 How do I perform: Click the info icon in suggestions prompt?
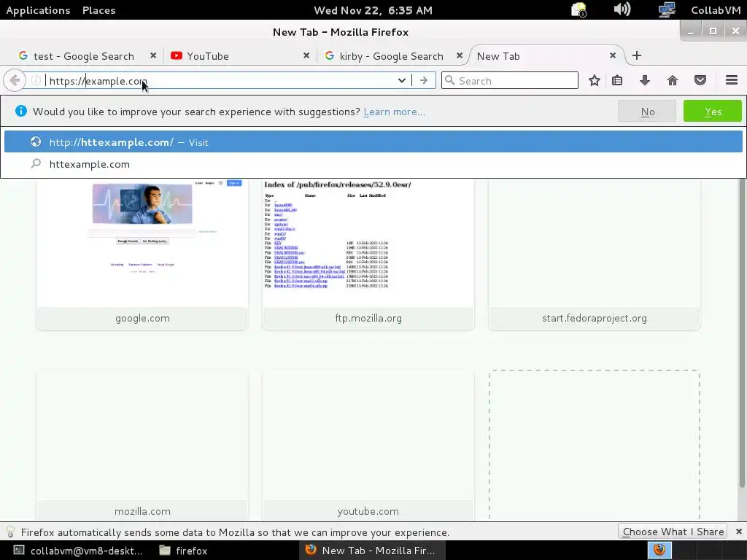(21, 111)
